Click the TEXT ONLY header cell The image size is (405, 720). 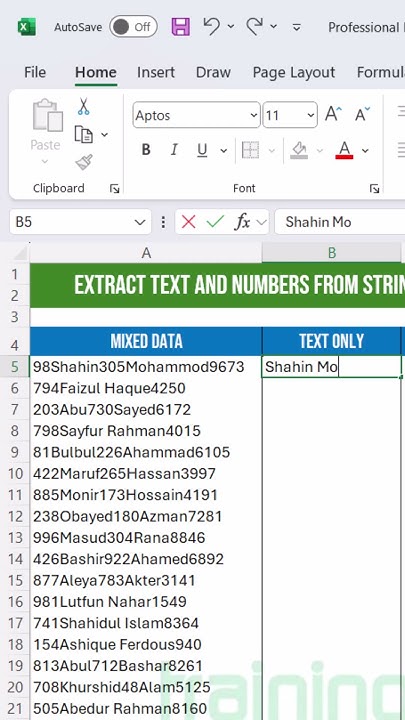(x=332, y=341)
